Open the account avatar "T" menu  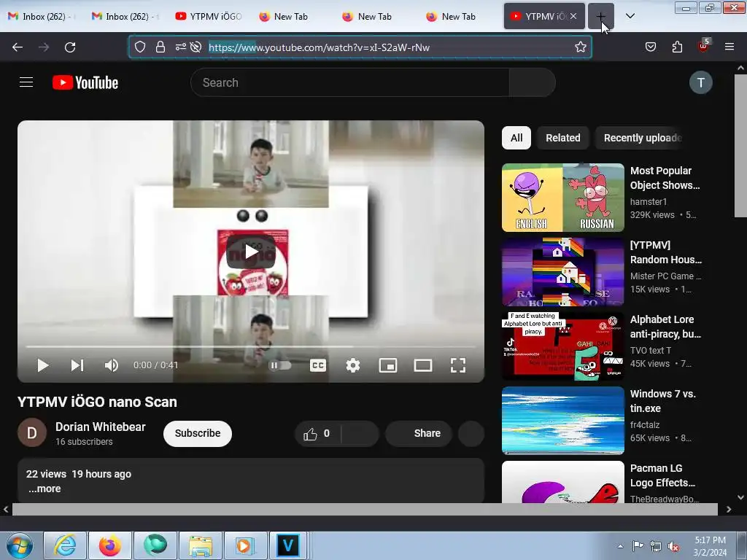701,82
